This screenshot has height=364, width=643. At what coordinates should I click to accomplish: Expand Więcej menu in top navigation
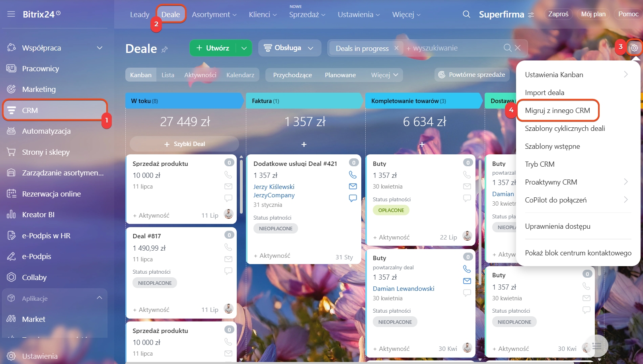coord(406,14)
